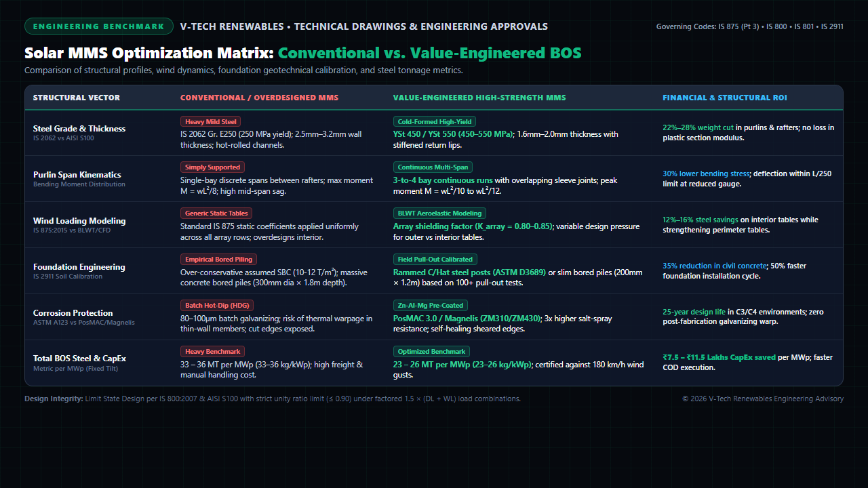Click the Design Integrity footer note

click(x=273, y=399)
